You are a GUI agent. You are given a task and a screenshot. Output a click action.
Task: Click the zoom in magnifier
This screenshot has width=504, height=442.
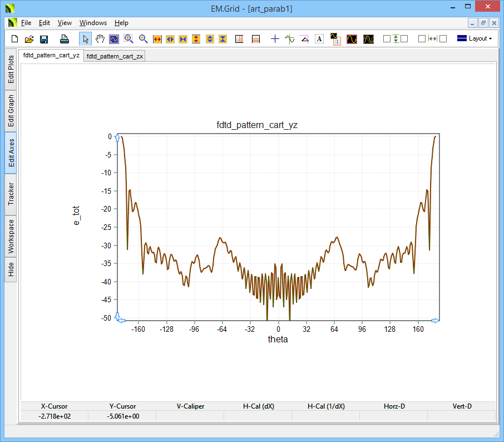point(129,39)
